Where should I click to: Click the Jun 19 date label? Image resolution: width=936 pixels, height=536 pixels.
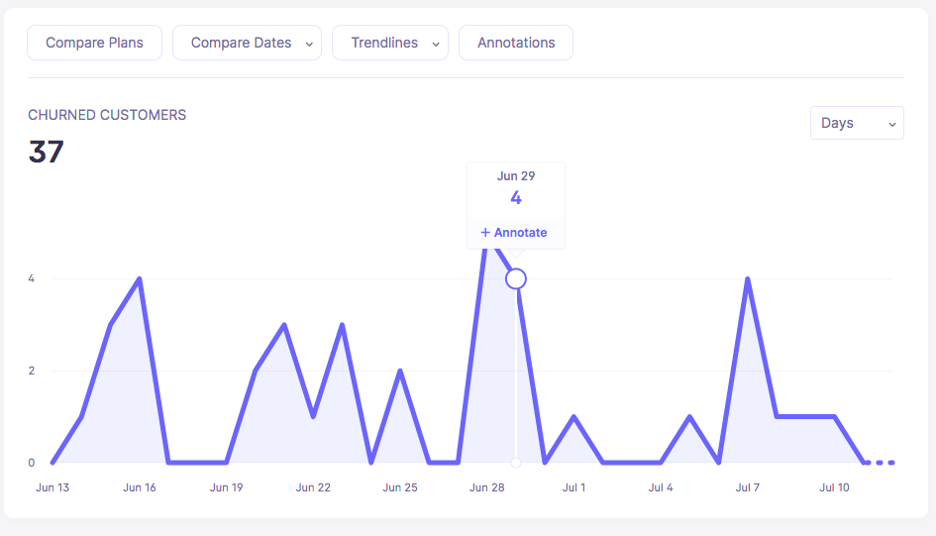[x=226, y=488]
